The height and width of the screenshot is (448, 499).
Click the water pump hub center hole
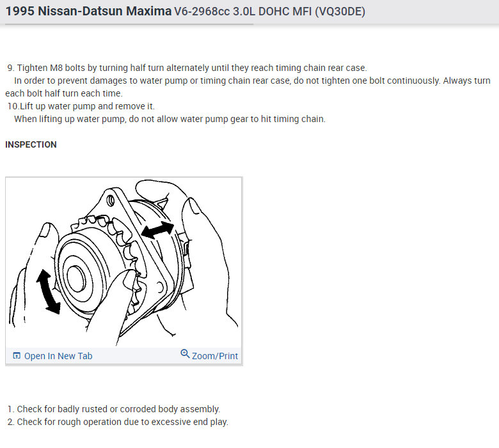[x=77, y=277]
